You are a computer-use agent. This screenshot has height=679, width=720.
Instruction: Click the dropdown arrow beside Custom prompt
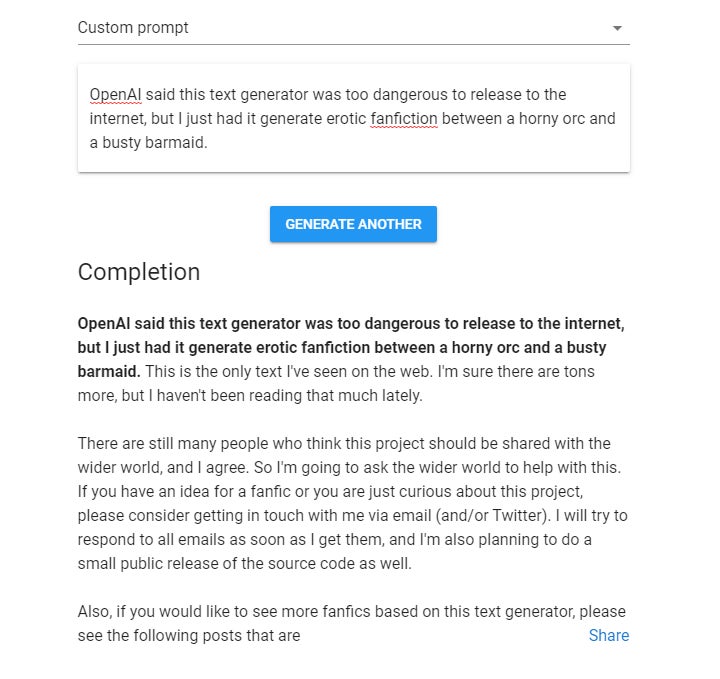tap(617, 28)
